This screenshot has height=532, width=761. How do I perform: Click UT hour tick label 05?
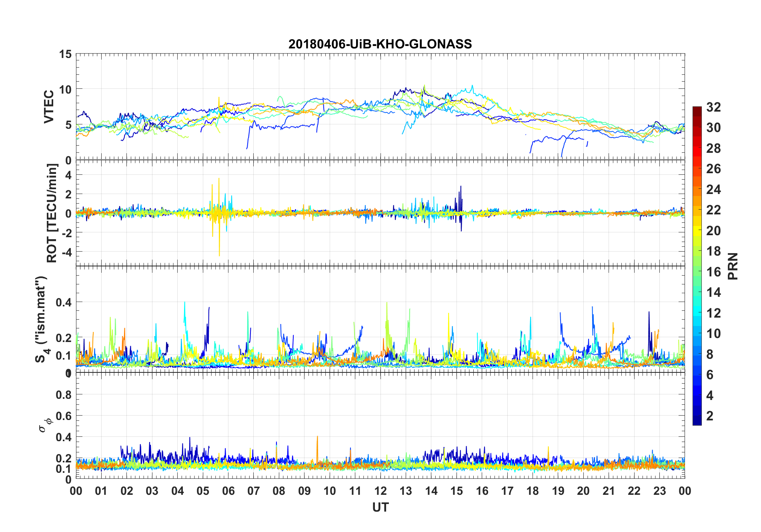pyautogui.click(x=203, y=491)
